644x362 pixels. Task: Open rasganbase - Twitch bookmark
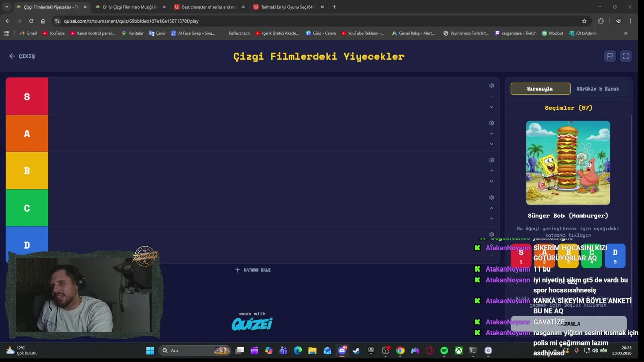(516, 33)
